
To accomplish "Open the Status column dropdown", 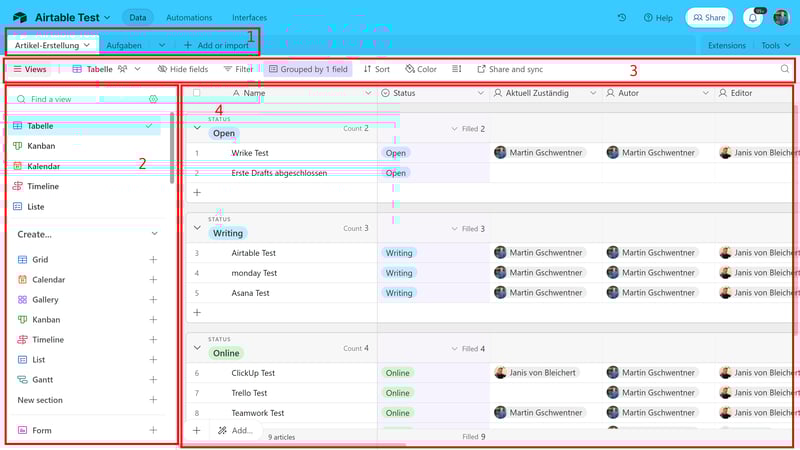I will click(x=480, y=93).
